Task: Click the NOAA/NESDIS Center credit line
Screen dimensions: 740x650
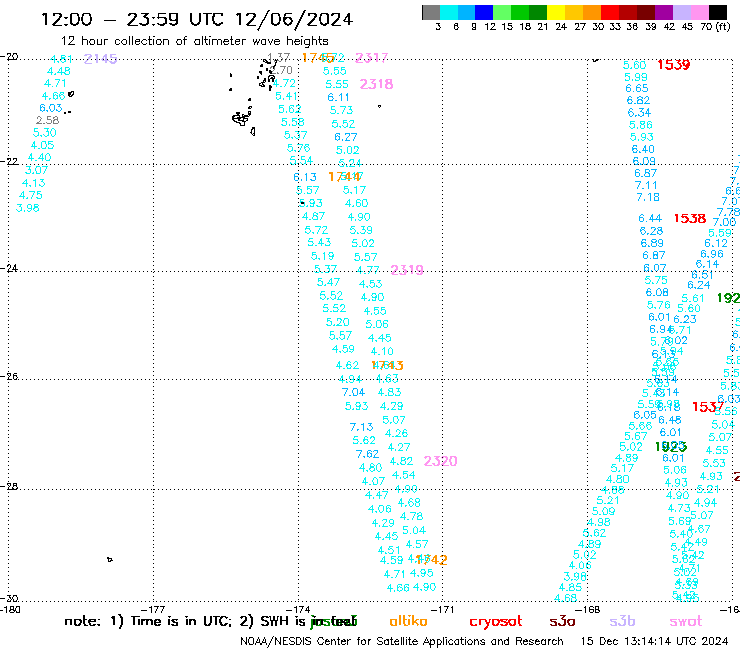Action: (402, 642)
